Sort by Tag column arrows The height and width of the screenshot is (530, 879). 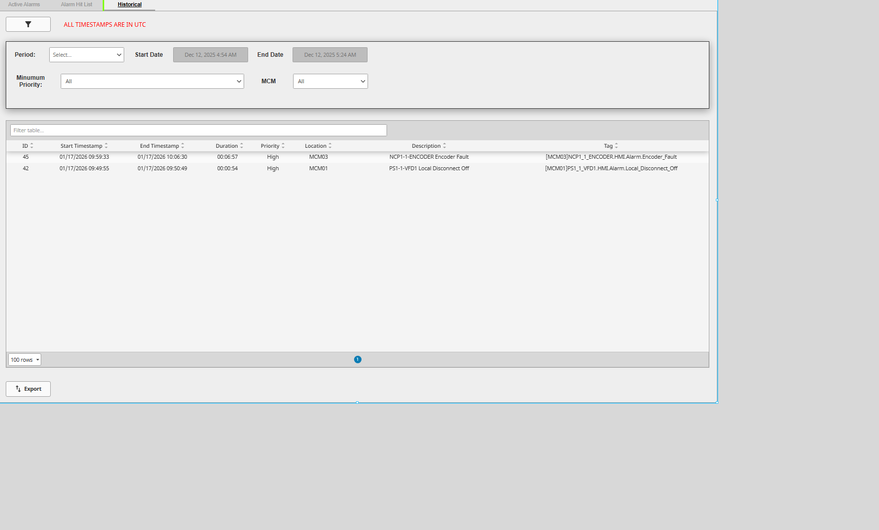pyautogui.click(x=616, y=146)
